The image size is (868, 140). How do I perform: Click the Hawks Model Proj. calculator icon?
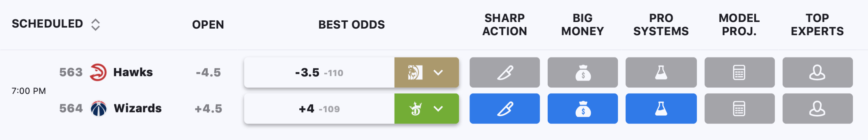pyautogui.click(x=739, y=72)
